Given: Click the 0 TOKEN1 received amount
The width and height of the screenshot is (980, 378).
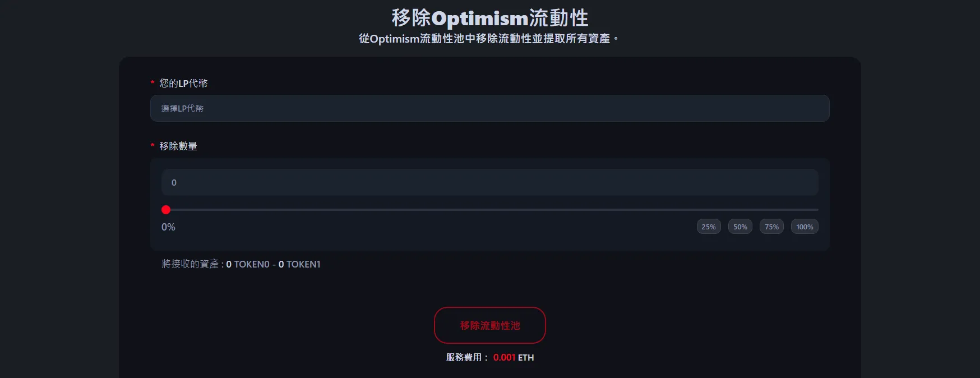Looking at the screenshot, I should pos(299,264).
